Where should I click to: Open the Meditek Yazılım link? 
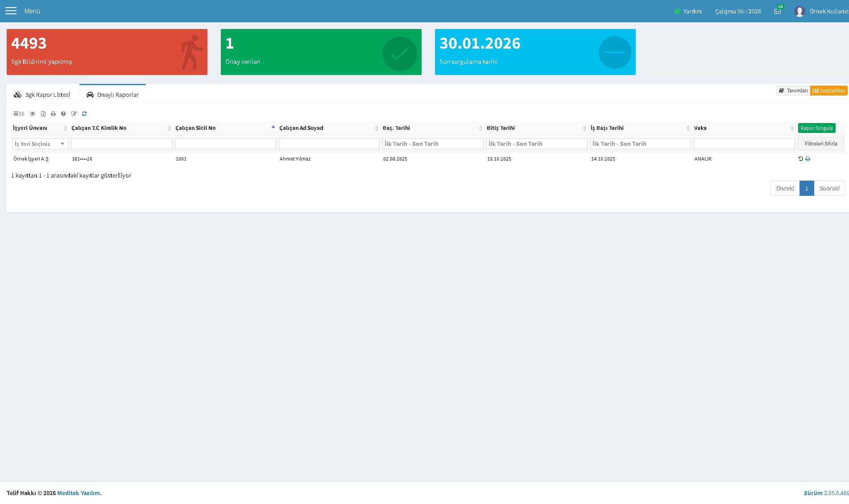(79, 493)
